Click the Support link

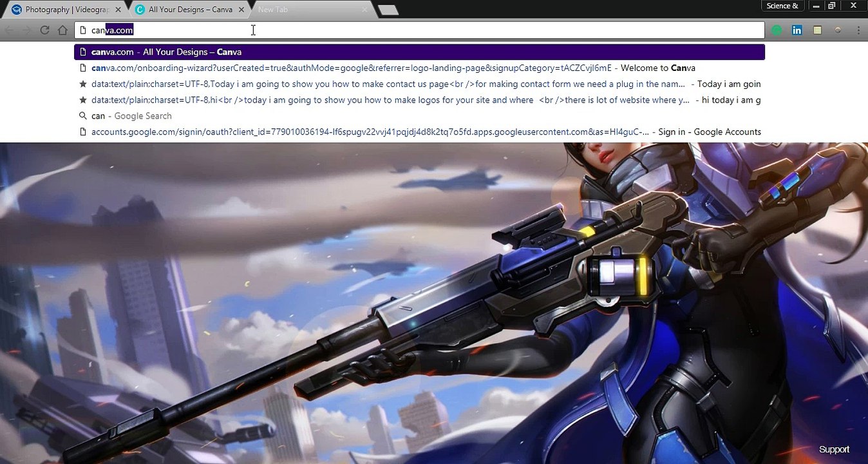(x=834, y=449)
